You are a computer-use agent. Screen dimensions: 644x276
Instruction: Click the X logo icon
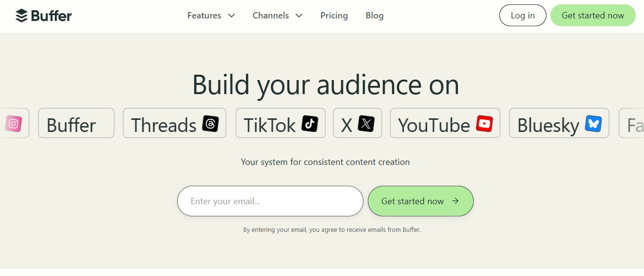[366, 124]
